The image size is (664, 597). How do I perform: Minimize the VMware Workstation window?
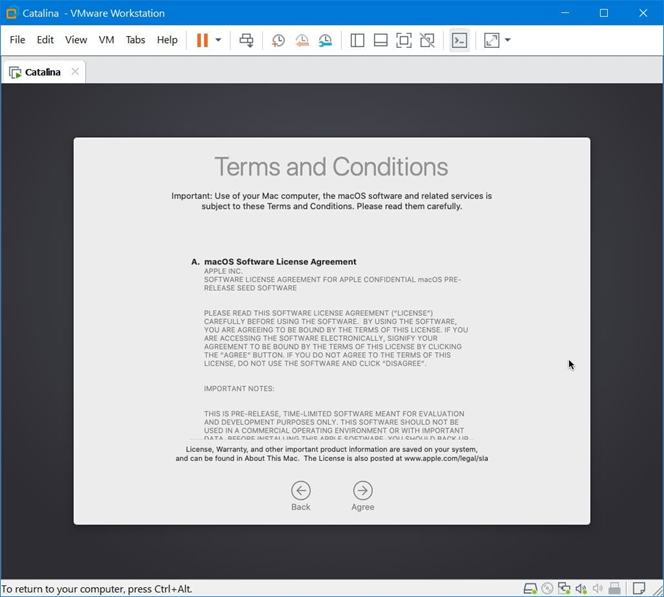point(565,13)
